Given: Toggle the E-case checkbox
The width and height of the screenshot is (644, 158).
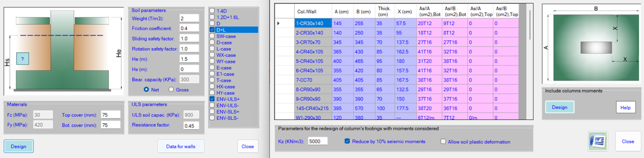Looking at the screenshot, I should [x=212, y=68].
